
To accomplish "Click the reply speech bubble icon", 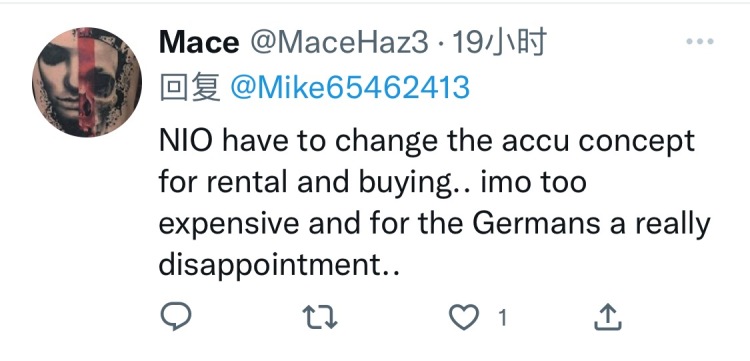I will click(176, 317).
